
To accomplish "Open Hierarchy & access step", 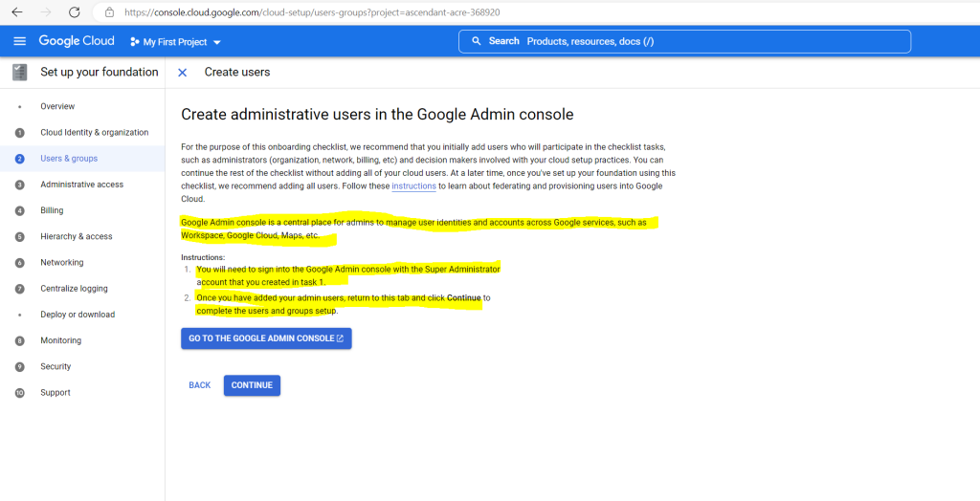I will pyautogui.click(x=77, y=237).
